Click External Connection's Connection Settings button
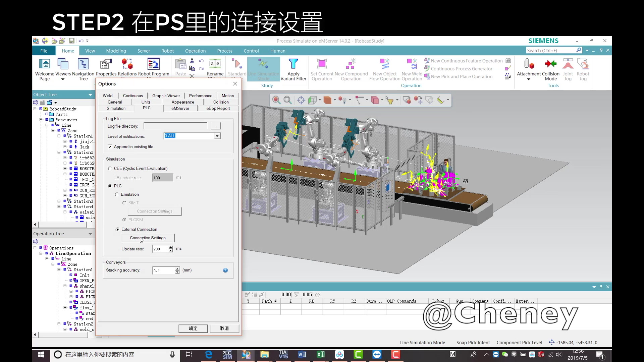The image size is (644, 362). click(x=148, y=238)
